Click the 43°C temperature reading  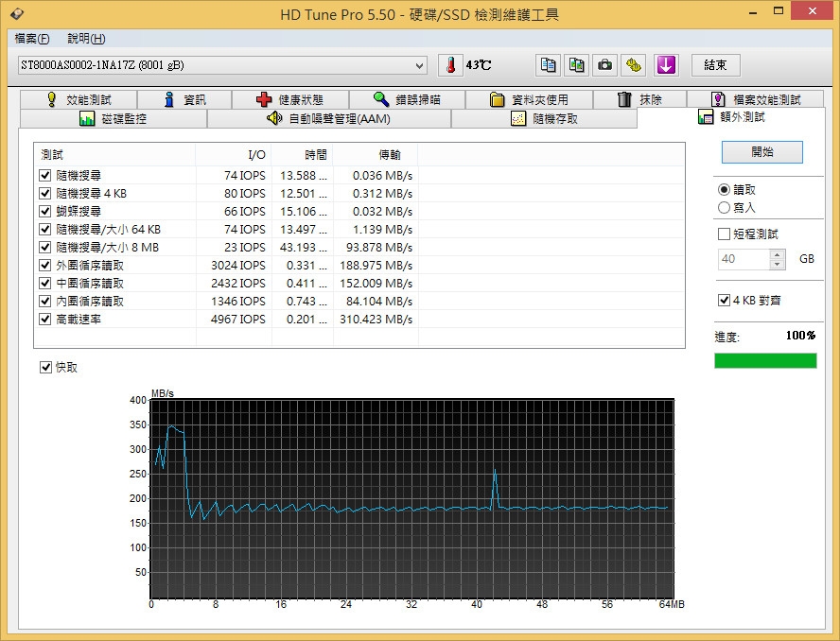(479, 65)
